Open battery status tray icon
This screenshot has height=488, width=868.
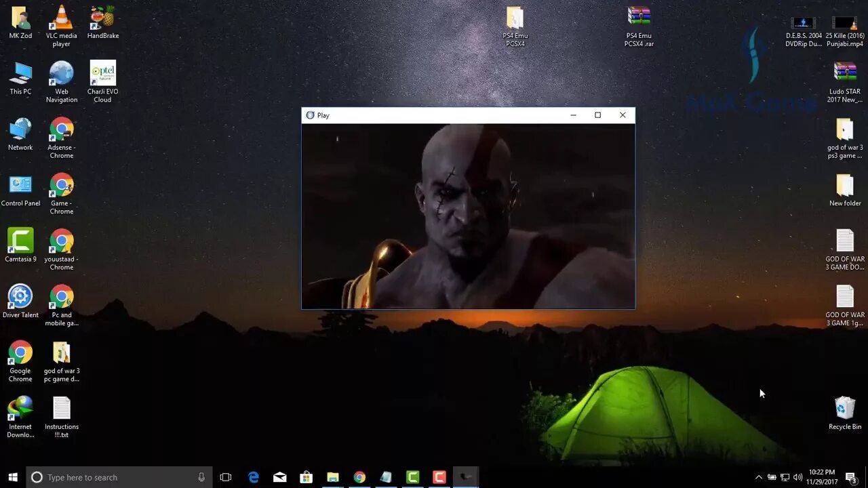coord(772,477)
